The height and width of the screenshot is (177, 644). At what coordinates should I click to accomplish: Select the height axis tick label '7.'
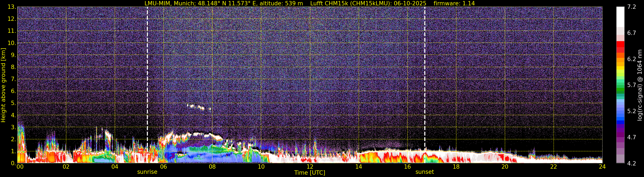[13, 79]
